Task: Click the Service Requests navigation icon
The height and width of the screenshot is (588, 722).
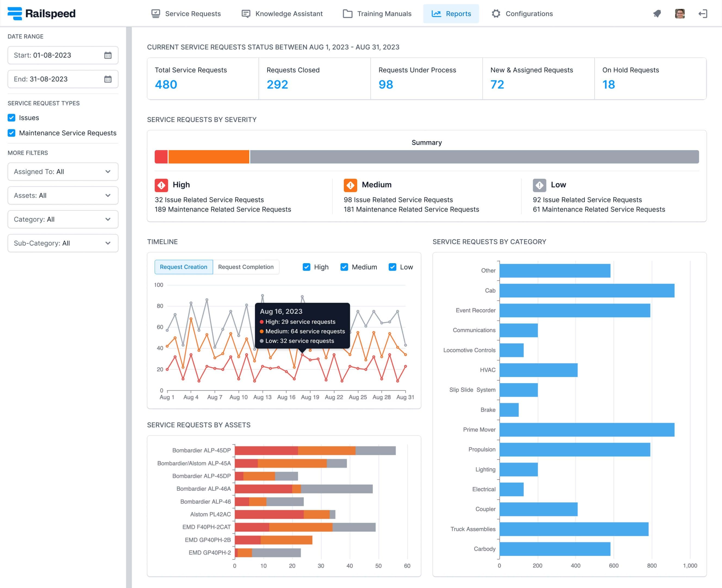Action: (155, 13)
